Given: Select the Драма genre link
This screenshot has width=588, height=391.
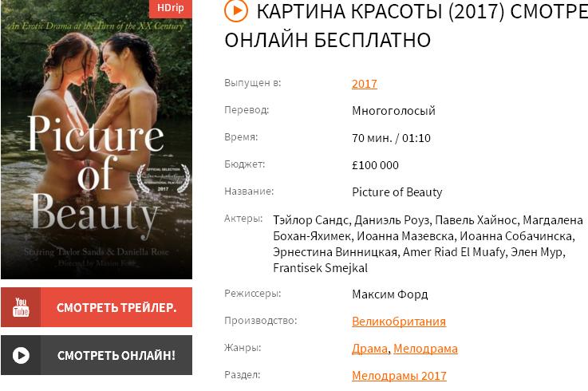Looking at the screenshot, I should click(369, 349).
